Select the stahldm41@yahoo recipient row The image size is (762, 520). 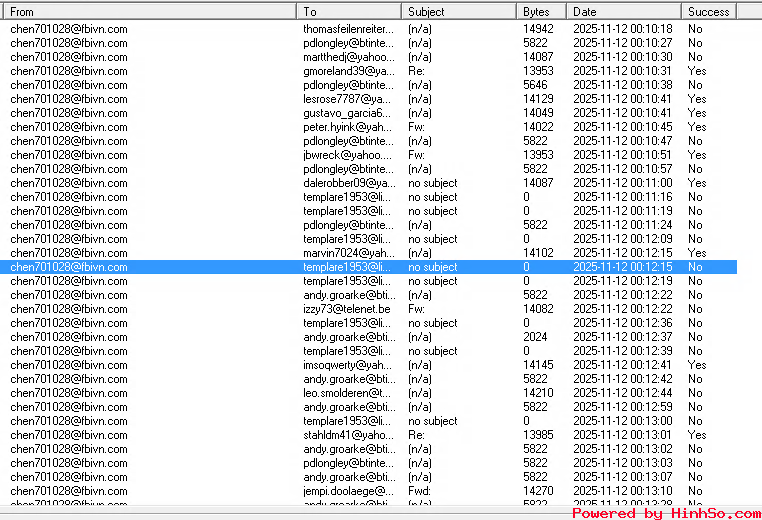pyautogui.click(x=348, y=435)
